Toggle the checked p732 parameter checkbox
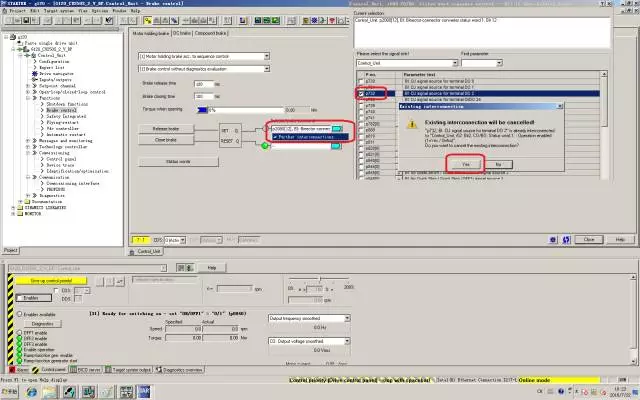 361,93
